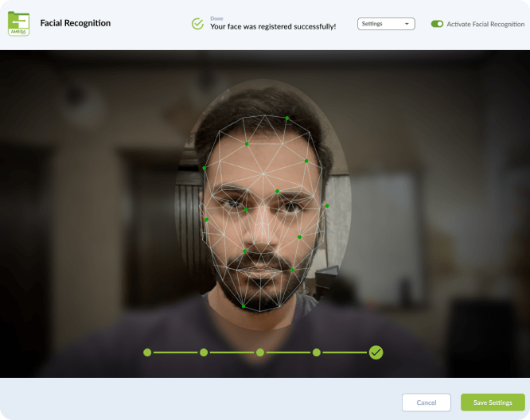Screen dimensions: 530x420
Task: Open the Settings dropdown
Action: coord(386,24)
